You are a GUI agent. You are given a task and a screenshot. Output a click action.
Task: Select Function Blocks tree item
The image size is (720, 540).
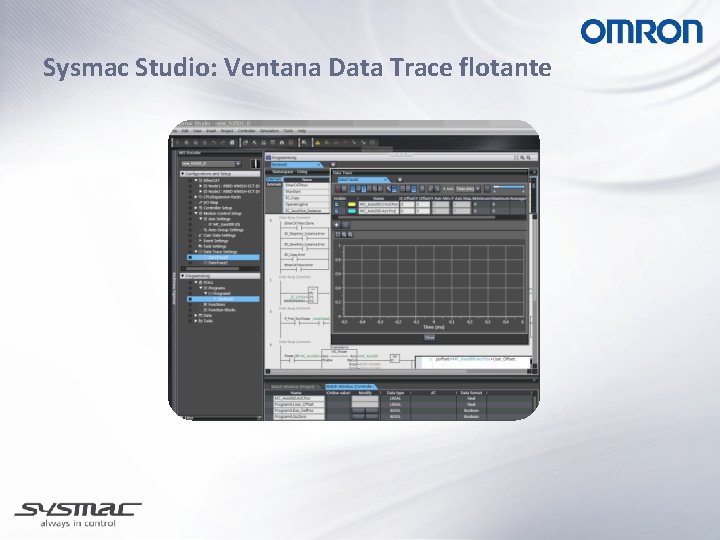click(223, 310)
